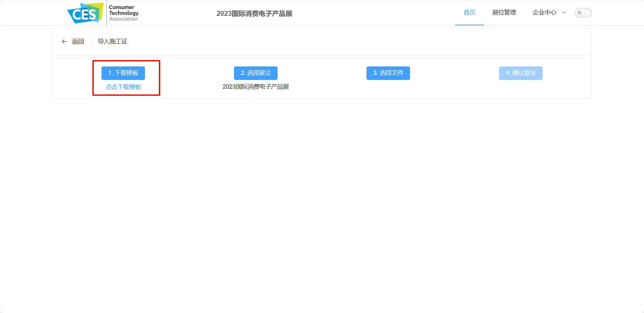Click the Consumer Technology Association text
644x313 pixels.
pos(124,13)
